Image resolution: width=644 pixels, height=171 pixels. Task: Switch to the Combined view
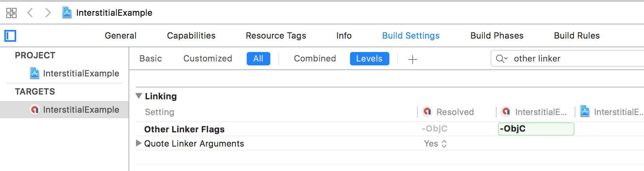tap(315, 59)
